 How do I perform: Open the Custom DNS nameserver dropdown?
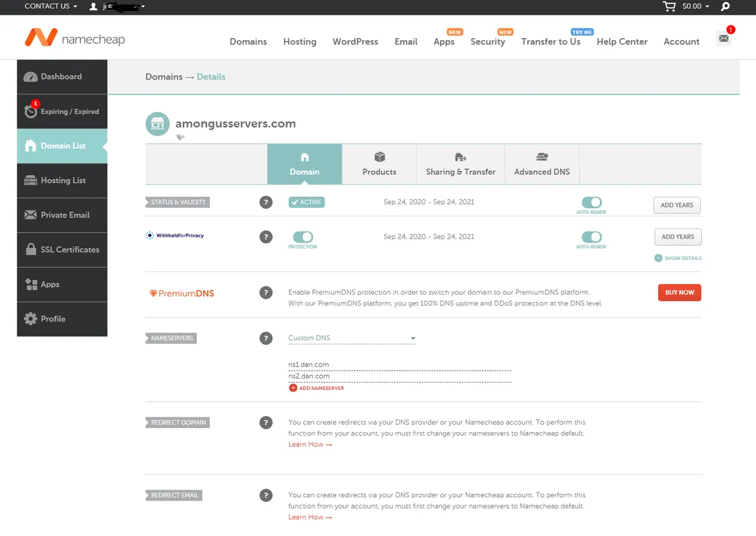[x=352, y=338]
